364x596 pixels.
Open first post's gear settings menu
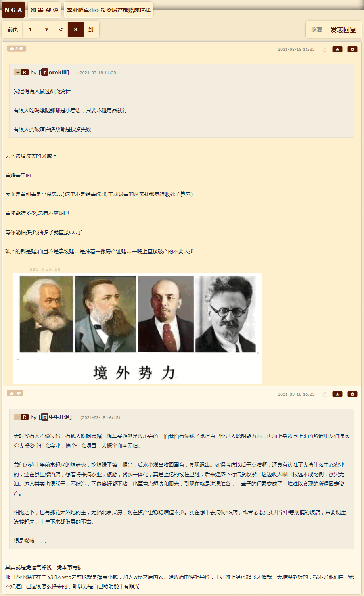pos(353,50)
